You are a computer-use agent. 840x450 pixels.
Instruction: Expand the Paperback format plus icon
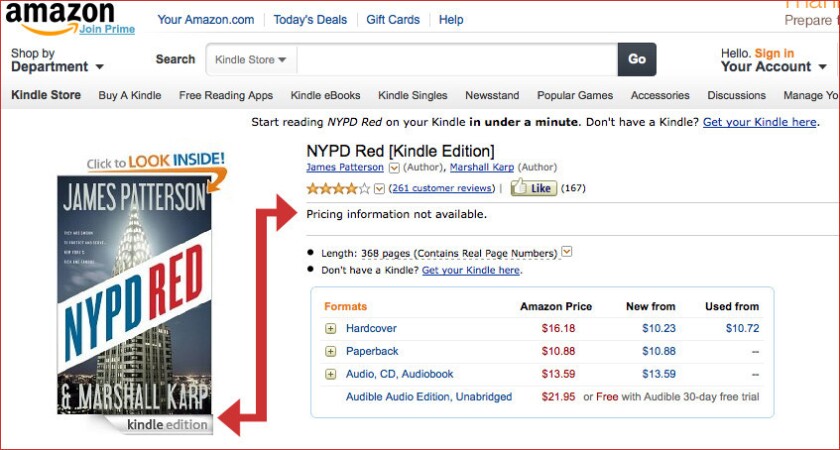coord(331,351)
